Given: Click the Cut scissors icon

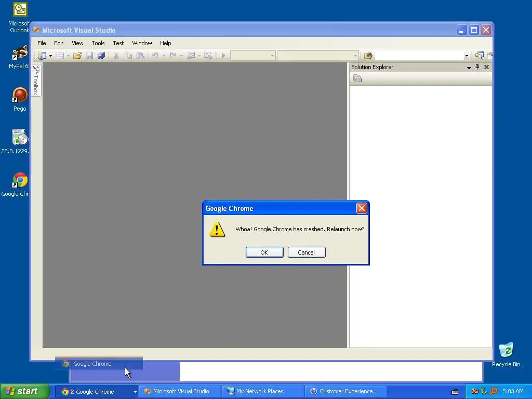Looking at the screenshot, I should (116, 56).
